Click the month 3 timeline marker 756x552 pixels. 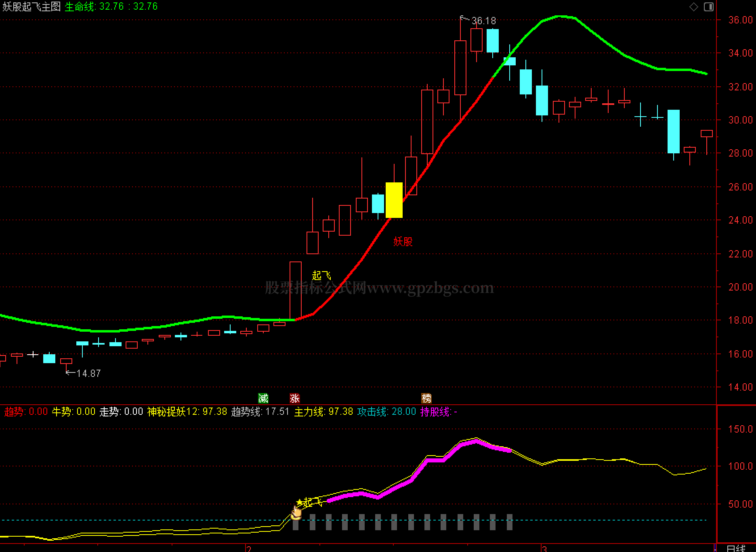(x=544, y=549)
